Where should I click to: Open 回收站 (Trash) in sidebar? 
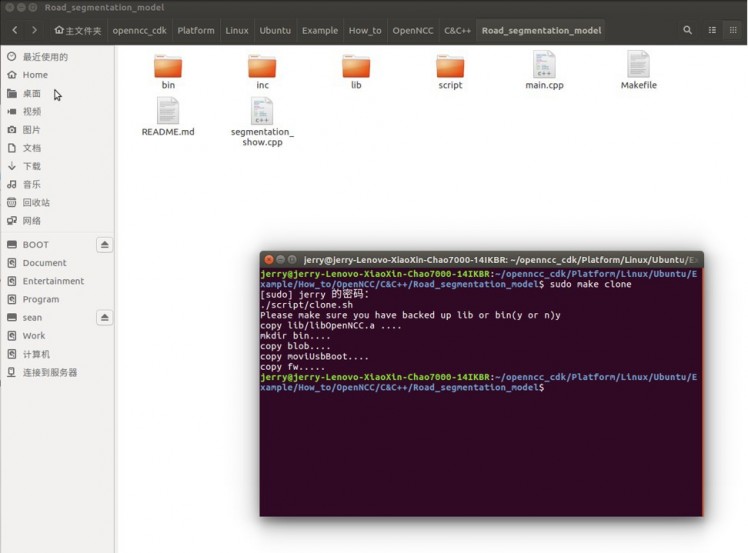pos(36,202)
